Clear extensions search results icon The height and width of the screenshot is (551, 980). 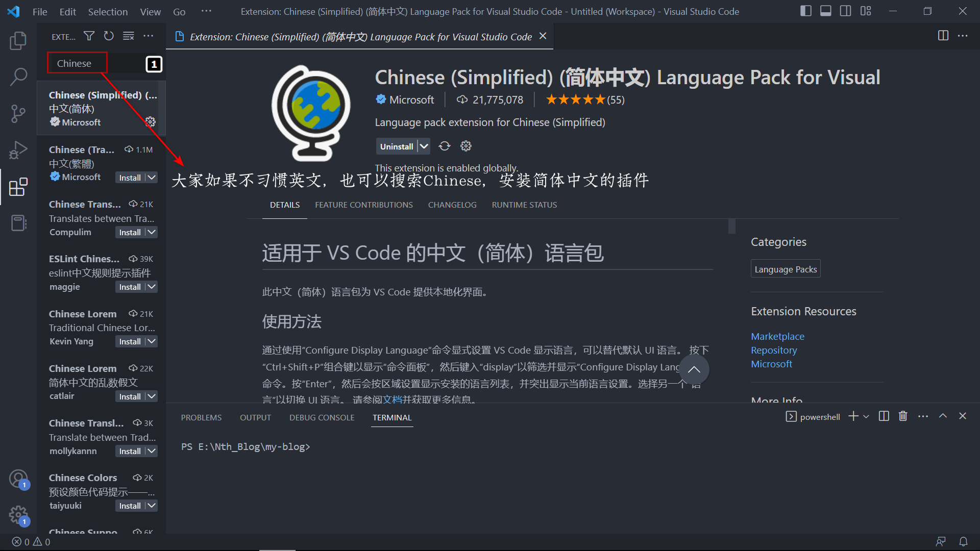pyautogui.click(x=129, y=36)
